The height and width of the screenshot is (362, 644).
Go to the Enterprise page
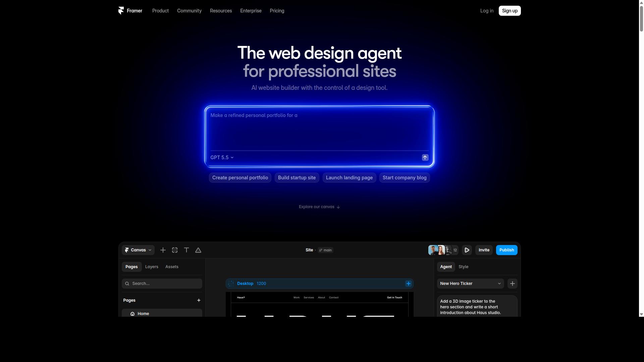pos(251,11)
